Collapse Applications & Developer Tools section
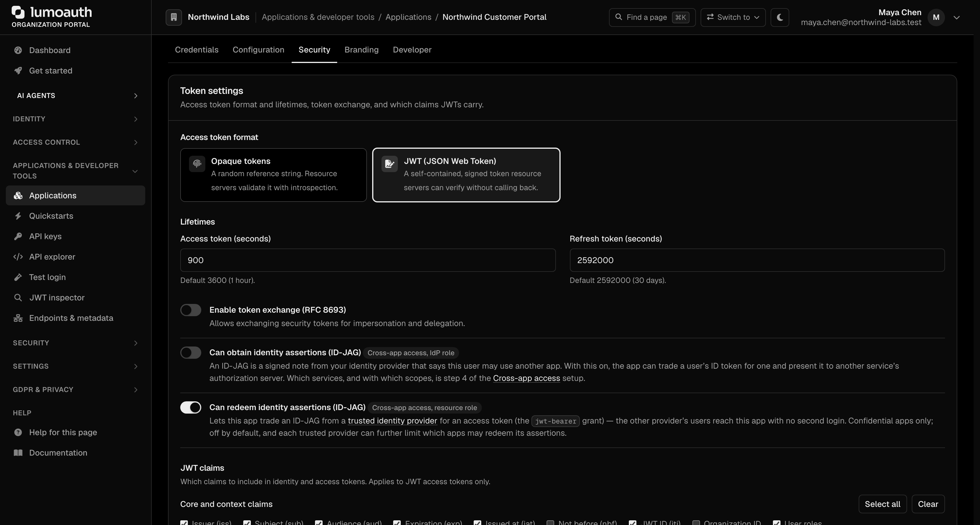 pyautogui.click(x=75, y=171)
